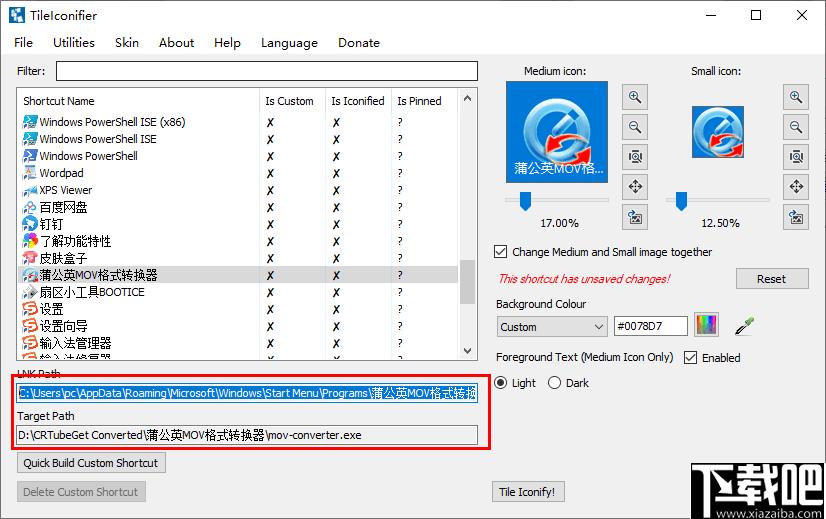Open the Language menu
The height and width of the screenshot is (519, 826).
pyautogui.click(x=289, y=43)
